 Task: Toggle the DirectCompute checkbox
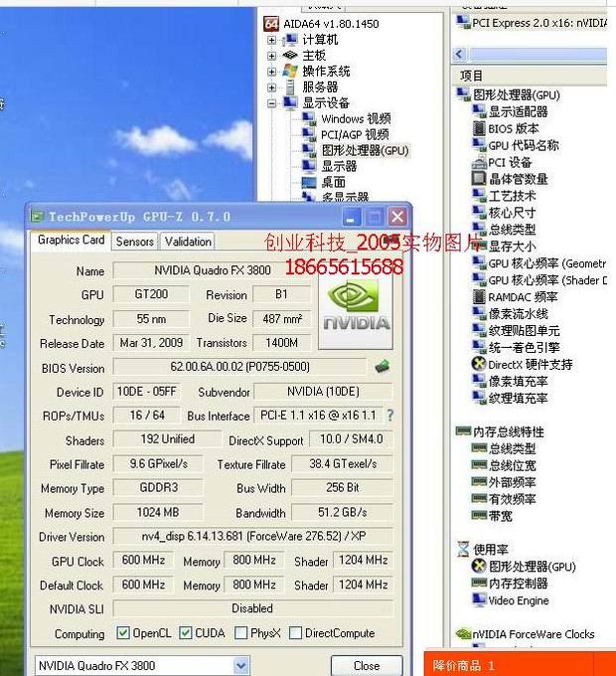pos(295,633)
